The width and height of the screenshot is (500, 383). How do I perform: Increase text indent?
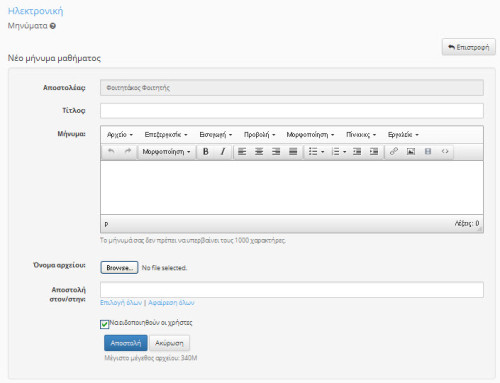[x=374, y=152]
